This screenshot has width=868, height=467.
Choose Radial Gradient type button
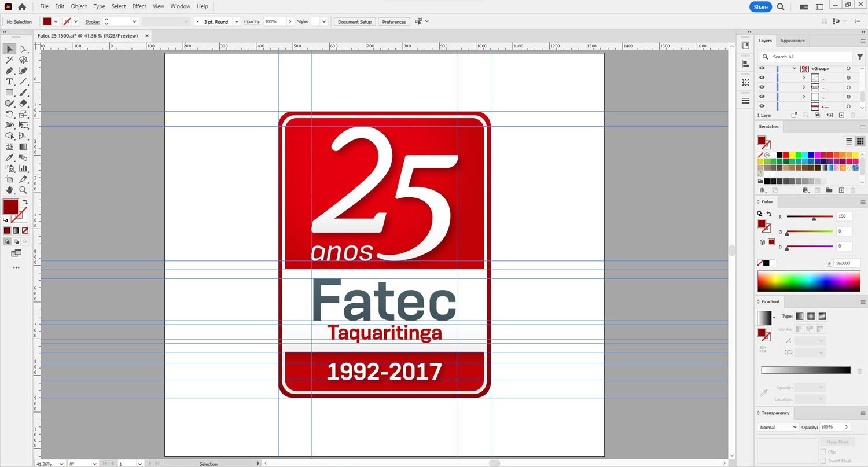[811, 316]
